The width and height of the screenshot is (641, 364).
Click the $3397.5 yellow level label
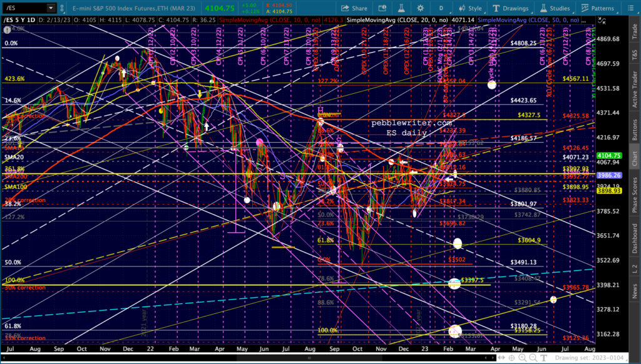tap(473, 280)
